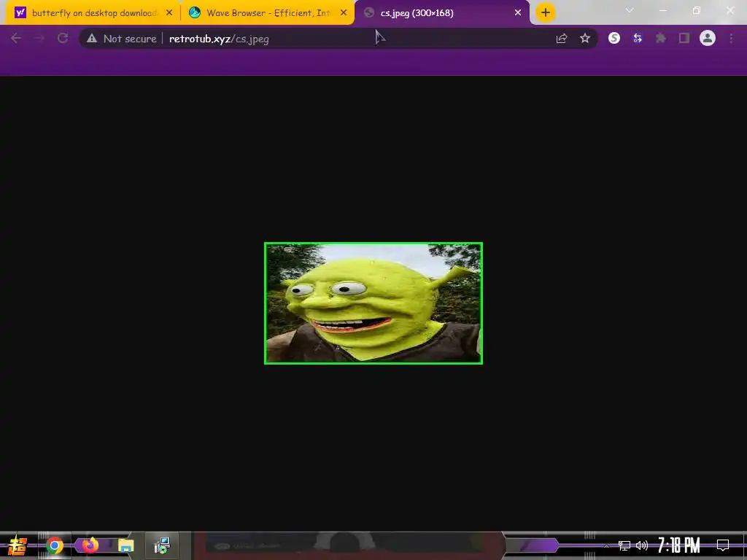
Task: Open the volume speaker tray icon
Action: coord(642,545)
